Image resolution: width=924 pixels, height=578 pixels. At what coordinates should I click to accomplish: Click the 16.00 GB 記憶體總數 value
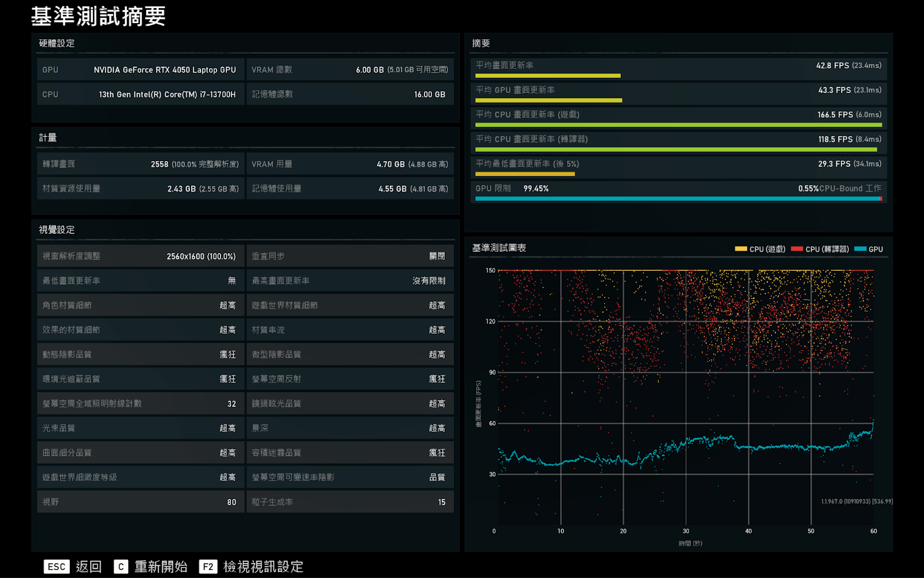tap(430, 94)
